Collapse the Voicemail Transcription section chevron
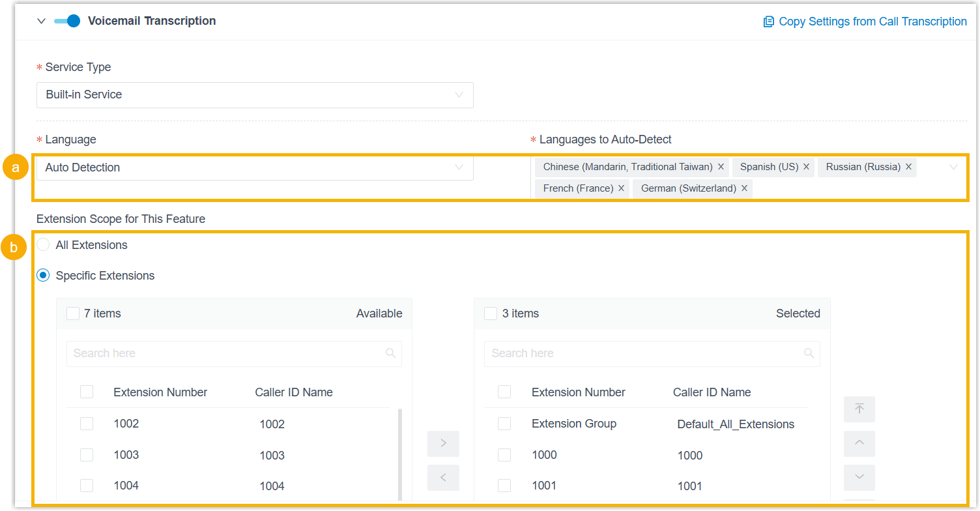 coord(42,21)
